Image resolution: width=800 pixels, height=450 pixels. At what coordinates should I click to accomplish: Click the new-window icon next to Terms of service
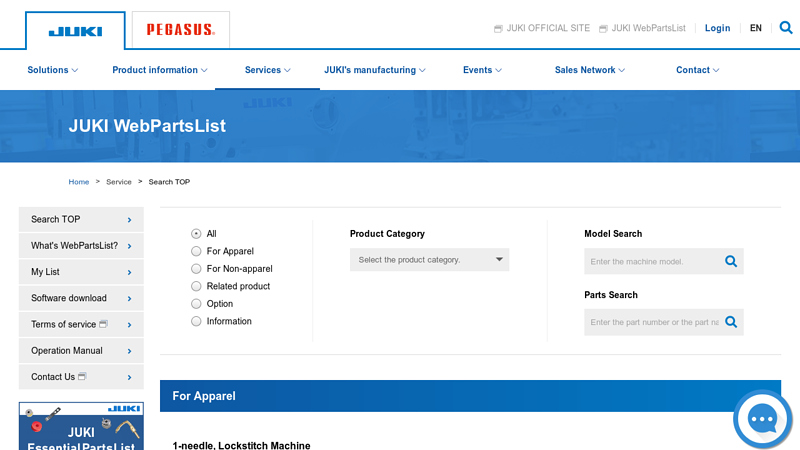[104, 324]
